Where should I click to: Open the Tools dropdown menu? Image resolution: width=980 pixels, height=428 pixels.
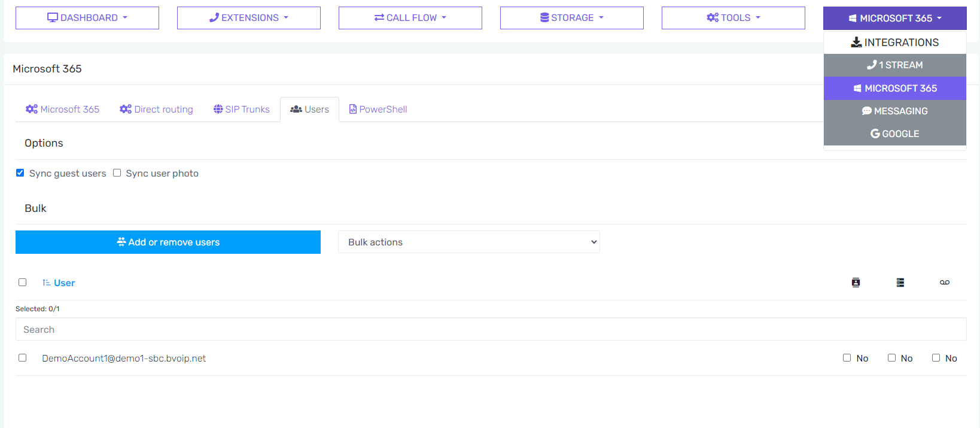tap(734, 18)
